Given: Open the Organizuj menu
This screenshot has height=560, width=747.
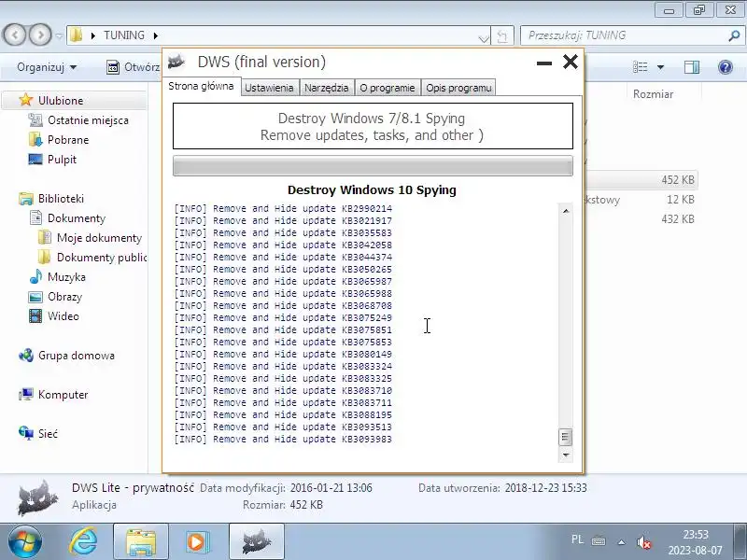Looking at the screenshot, I should (46, 67).
